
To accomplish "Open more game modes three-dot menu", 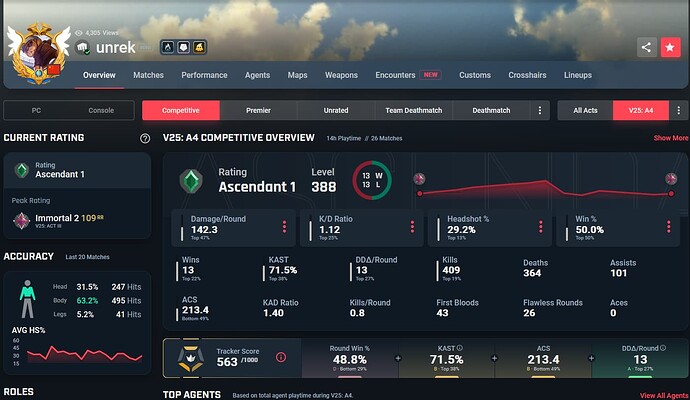I will click(x=540, y=110).
